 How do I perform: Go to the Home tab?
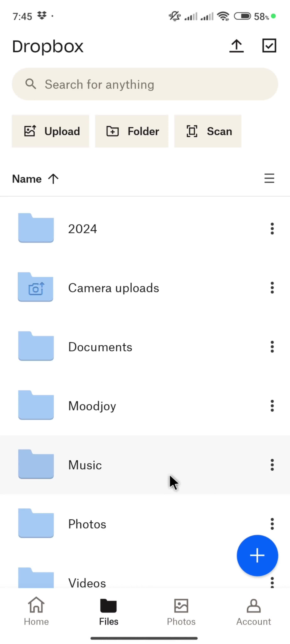coord(36,611)
